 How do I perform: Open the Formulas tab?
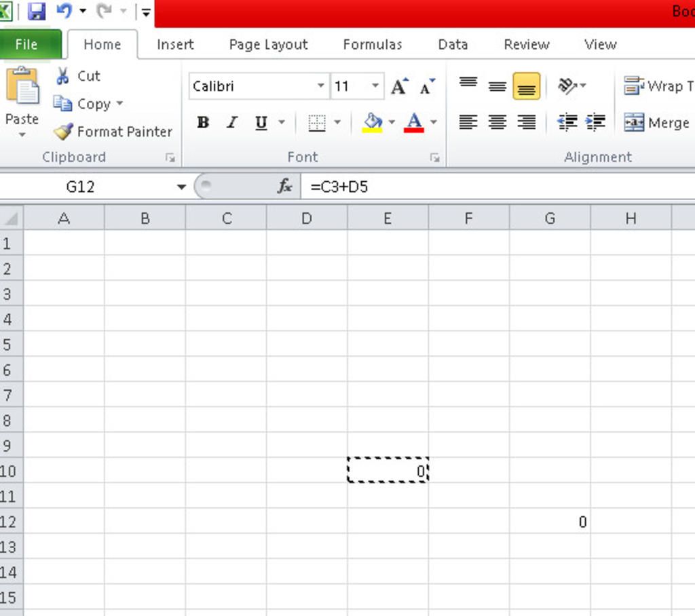[x=373, y=44]
